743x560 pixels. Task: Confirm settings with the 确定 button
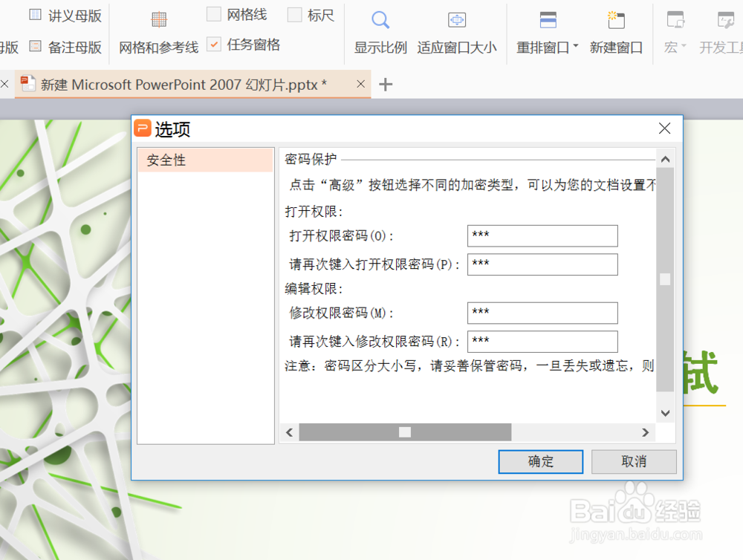click(540, 461)
